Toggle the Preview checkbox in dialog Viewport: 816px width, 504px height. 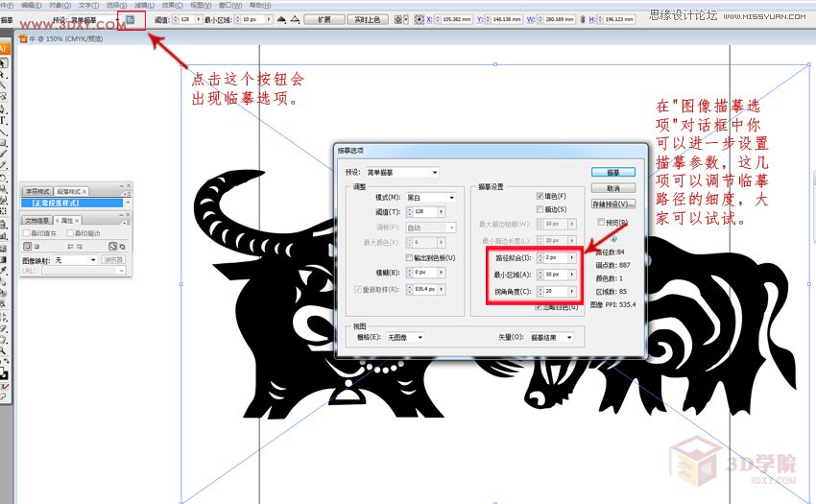[x=601, y=222]
